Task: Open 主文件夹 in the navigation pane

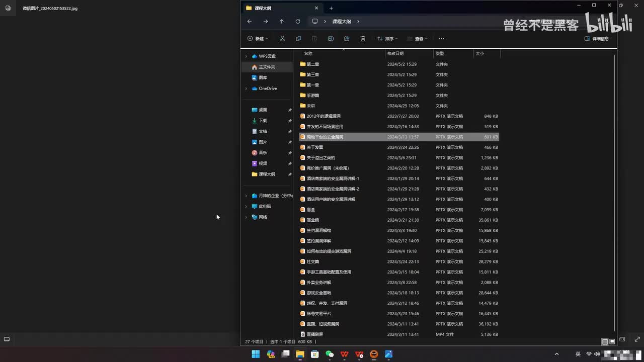Action: pos(267,67)
